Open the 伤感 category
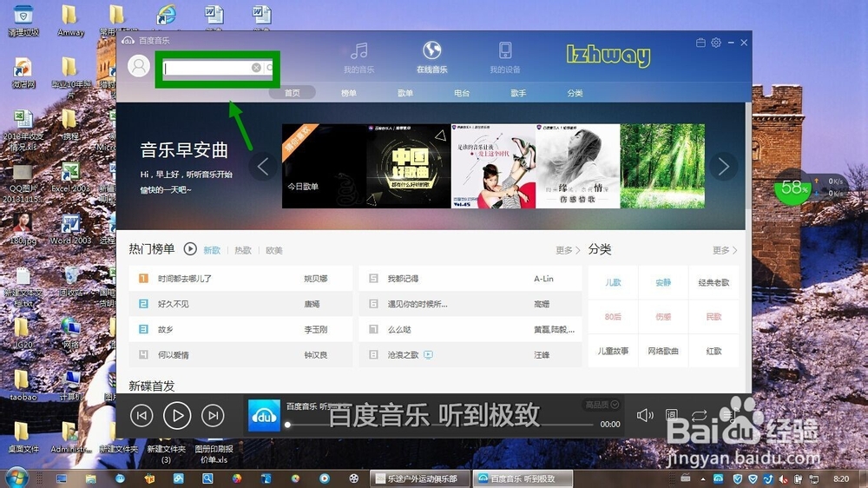 point(663,317)
